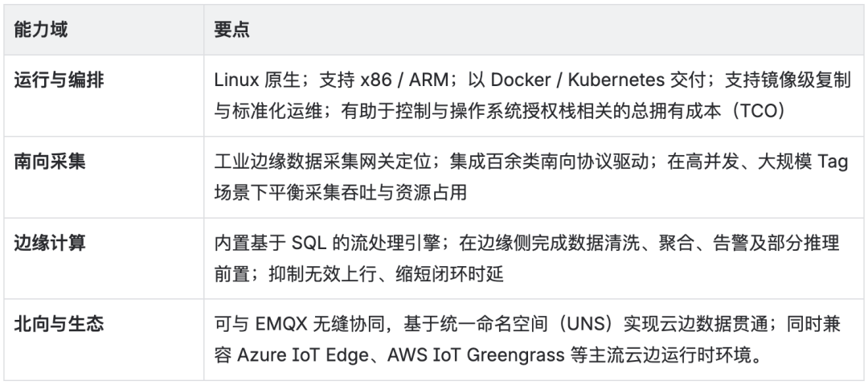This screenshot has height=385, width=868.
Task: Select the 边缘计算 row label
Action: (x=50, y=243)
